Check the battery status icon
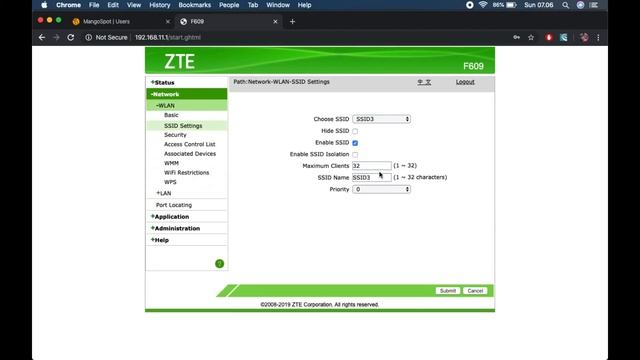 (x=511, y=5)
